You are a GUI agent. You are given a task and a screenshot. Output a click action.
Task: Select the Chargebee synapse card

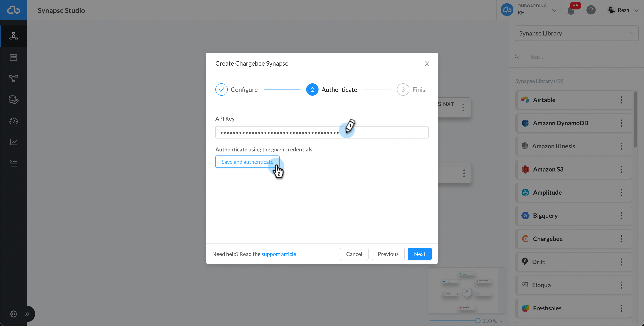573,239
